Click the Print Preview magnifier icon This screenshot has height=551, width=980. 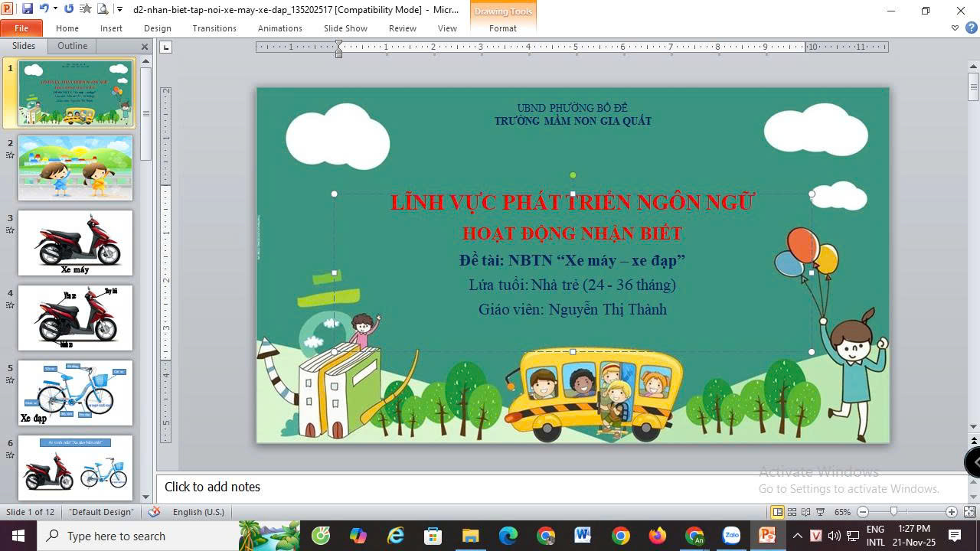102,9
